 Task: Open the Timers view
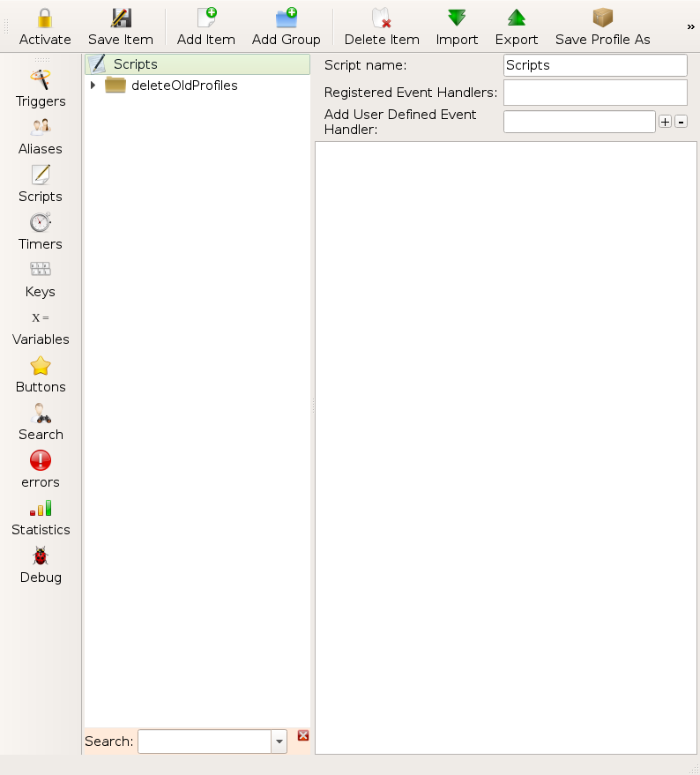pos(41,232)
